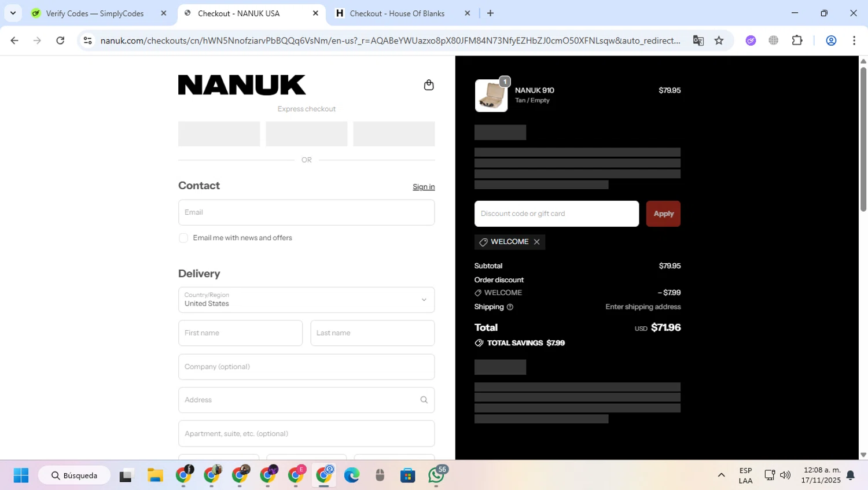The width and height of the screenshot is (868, 490).
Task: Click the $71.96 total amount
Action: pyautogui.click(x=665, y=327)
